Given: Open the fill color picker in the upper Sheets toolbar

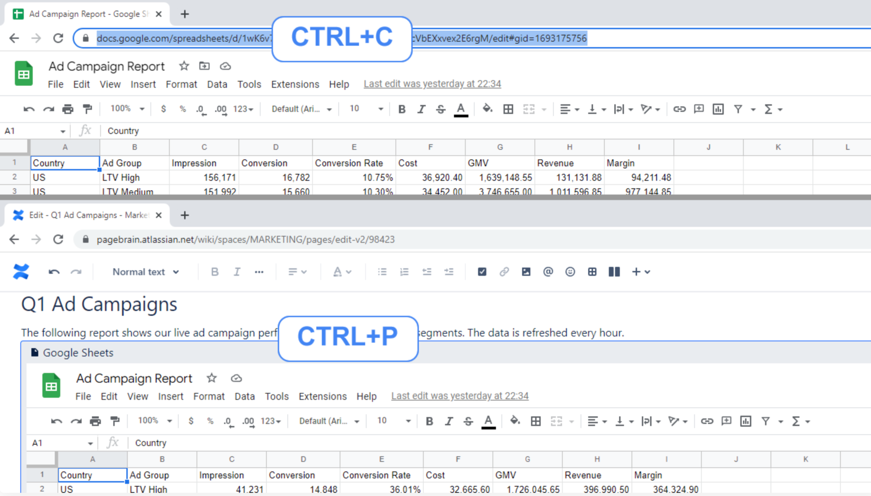Looking at the screenshot, I should point(487,109).
